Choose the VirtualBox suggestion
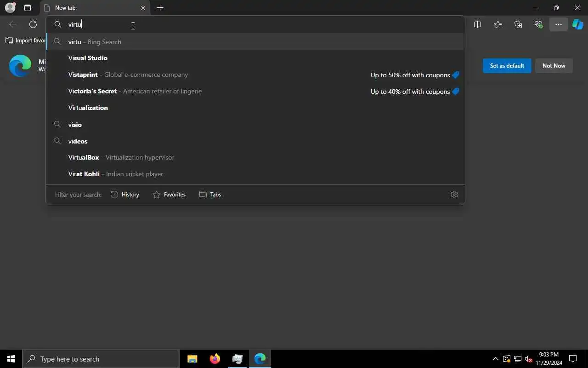This screenshot has height=368, width=588. coord(255,157)
